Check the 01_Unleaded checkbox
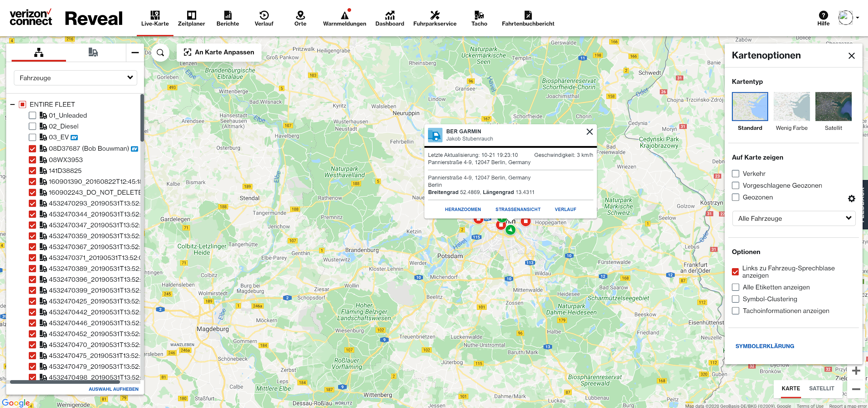This screenshot has height=408, width=868. 32,116
